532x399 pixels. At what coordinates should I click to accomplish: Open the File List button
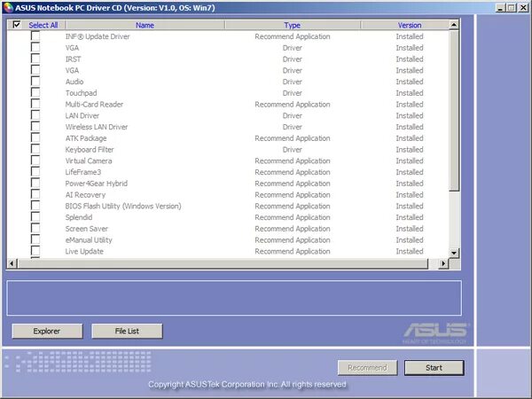[127, 331]
